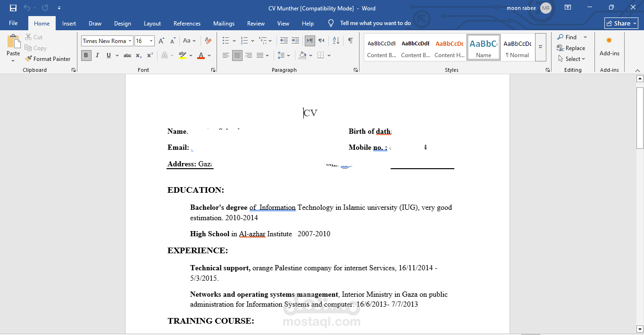Click the multilevel list icon
Image resolution: width=644 pixels, height=335 pixels.
[262, 41]
